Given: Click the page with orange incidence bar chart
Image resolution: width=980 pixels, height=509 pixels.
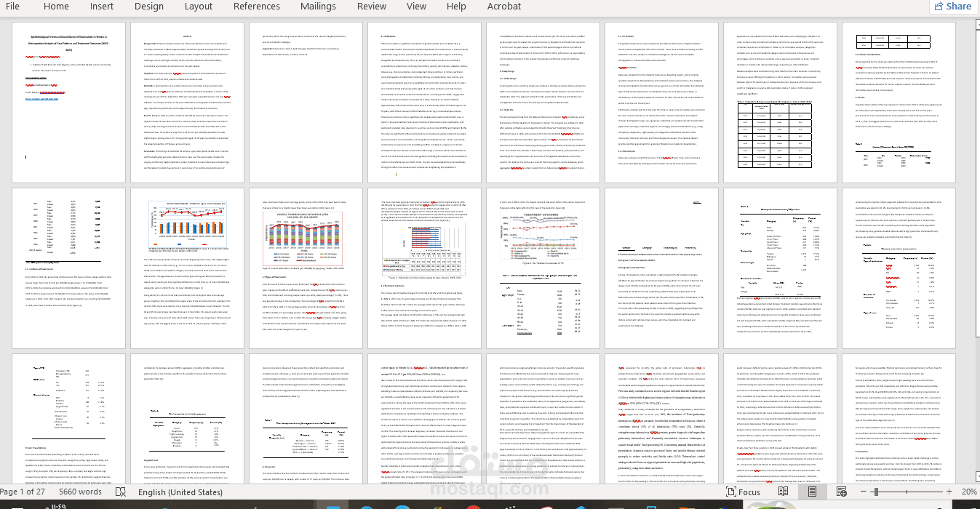Looking at the screenshot, I should click(x=305, y=268).
